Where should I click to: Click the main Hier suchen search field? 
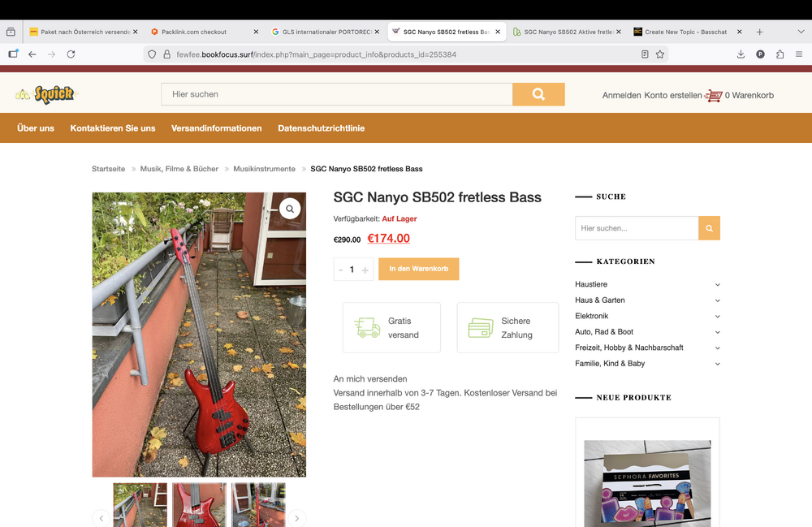click(336, 94)
